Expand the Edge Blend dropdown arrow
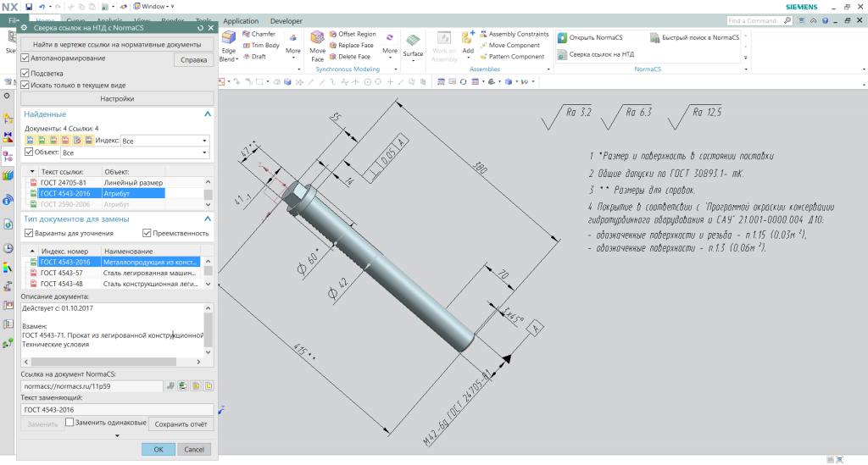Image resolution: width=868 pixels, height=465 pixels. (237, 60)
